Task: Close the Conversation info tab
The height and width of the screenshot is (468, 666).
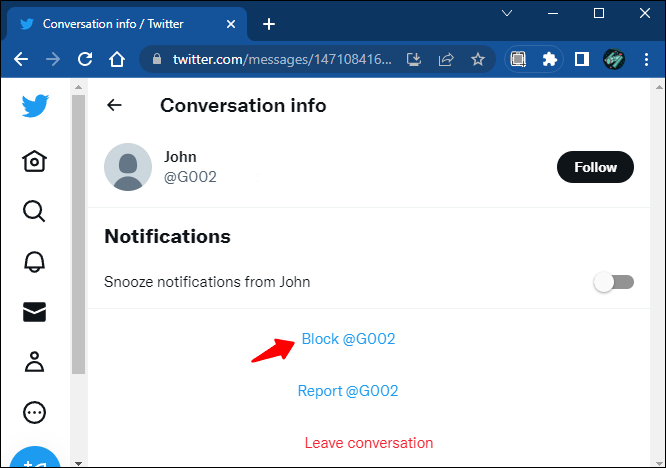Action: pyautogui.click(x=231, y=24)
